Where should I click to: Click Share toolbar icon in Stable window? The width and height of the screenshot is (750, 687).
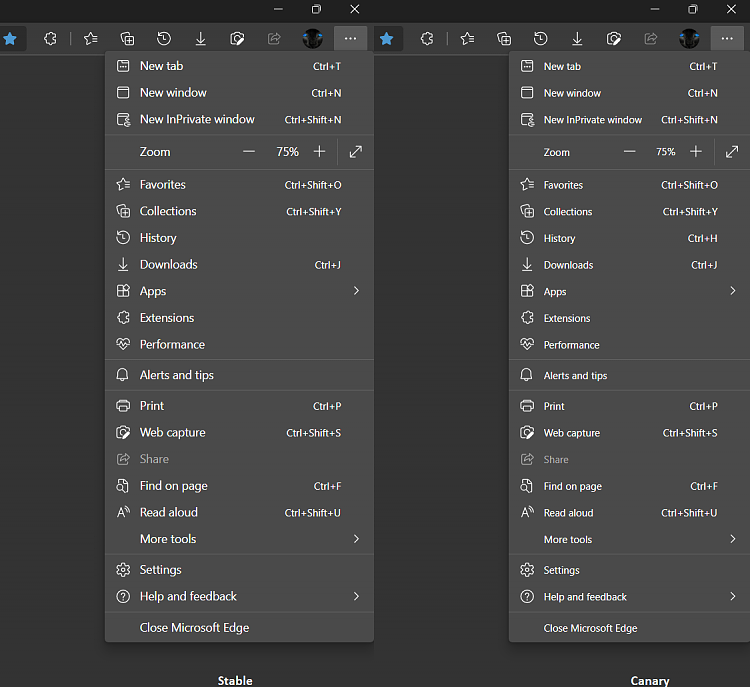[x=274, y=38]
